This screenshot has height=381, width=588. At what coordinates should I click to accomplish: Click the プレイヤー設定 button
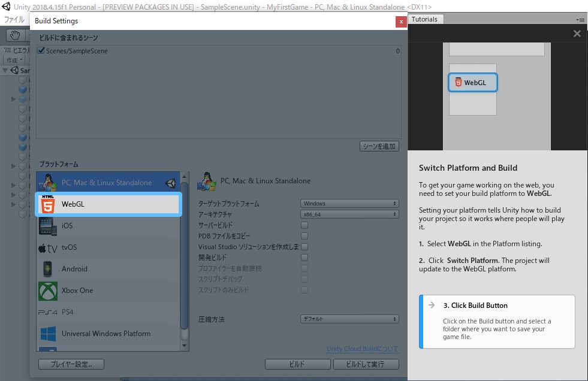[x=71, y=364]
